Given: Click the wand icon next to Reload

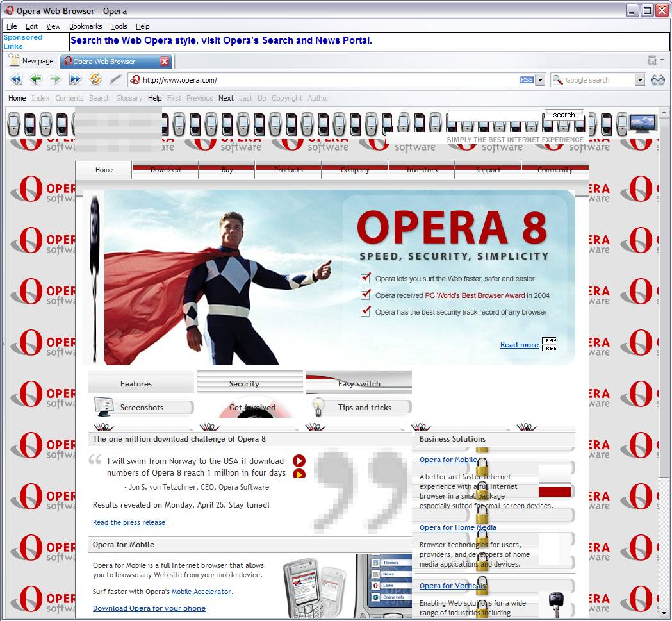Looking at the screenshot, I should [115, 79].
